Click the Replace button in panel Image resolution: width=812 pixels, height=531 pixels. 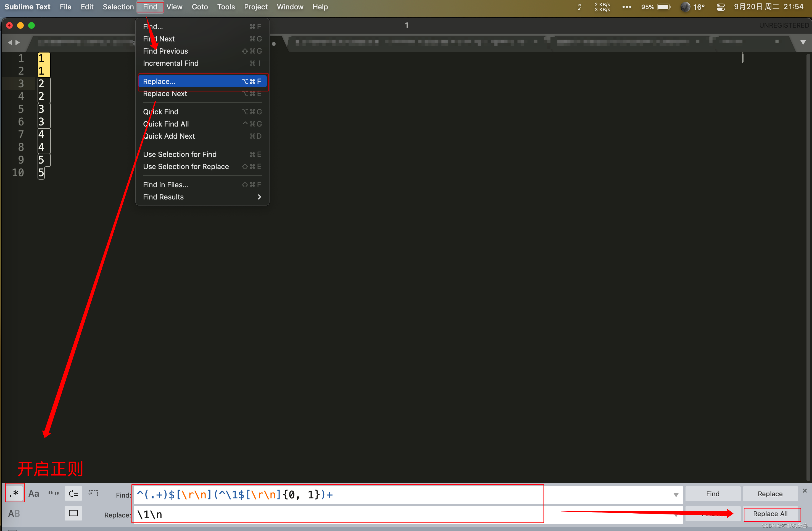(x=770, y=494)
